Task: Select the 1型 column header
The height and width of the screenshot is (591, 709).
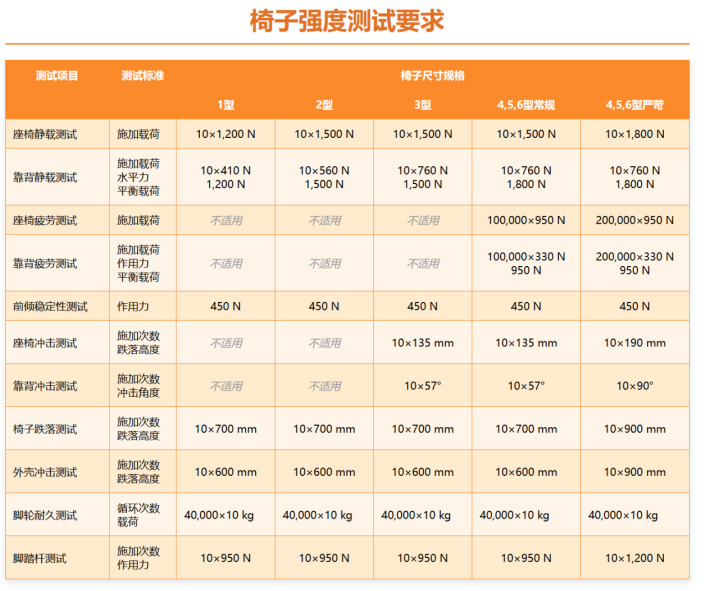Action: pyautogui.click(x=226, y=105)
